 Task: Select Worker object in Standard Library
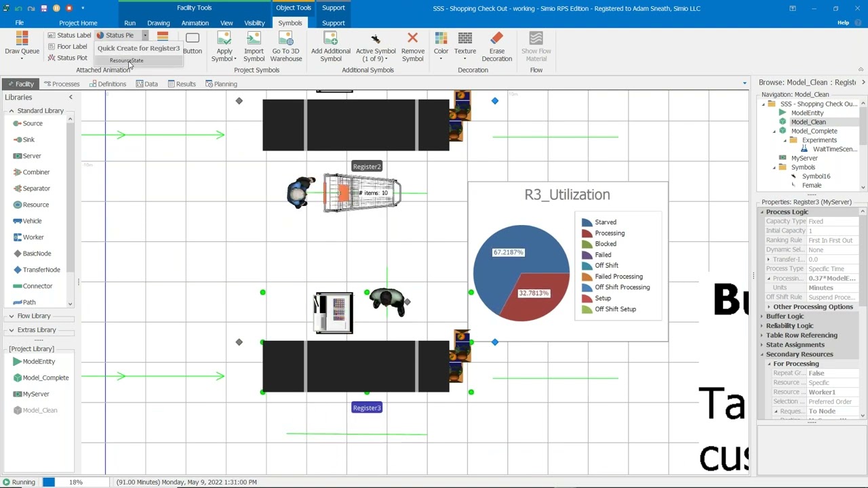33,237
